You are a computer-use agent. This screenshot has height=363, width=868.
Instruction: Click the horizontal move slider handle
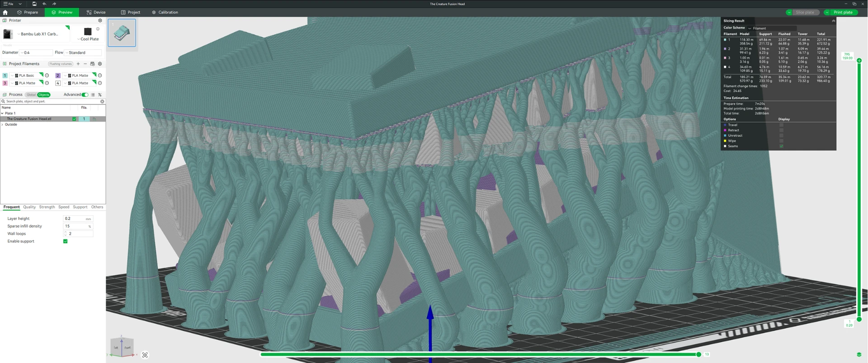click(698, 354)
